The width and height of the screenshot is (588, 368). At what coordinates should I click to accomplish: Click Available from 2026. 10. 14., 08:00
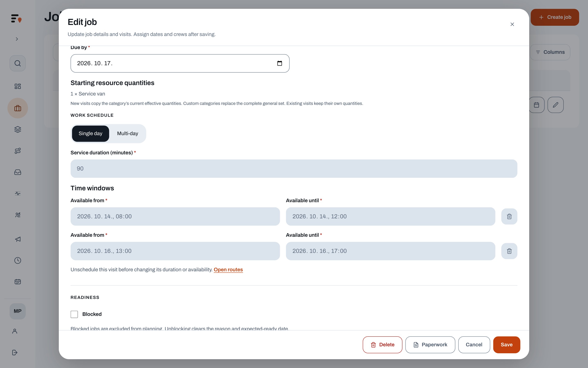[x=175, y=216]
